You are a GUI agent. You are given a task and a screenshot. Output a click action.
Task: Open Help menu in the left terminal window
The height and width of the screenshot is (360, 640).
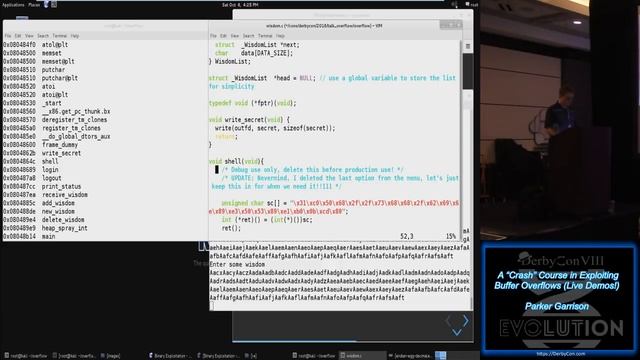[75, 36]
